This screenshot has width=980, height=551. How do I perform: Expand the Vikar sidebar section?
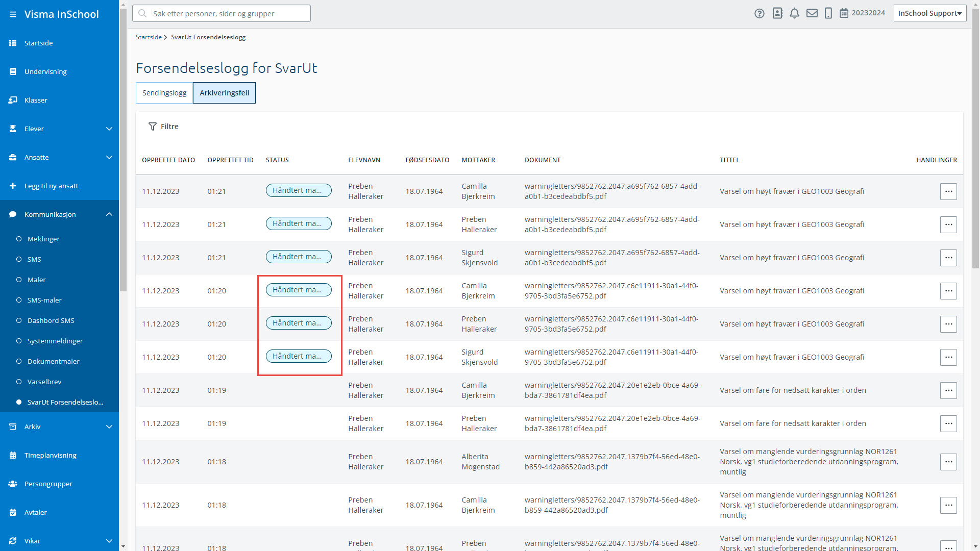tap(109, 541)
